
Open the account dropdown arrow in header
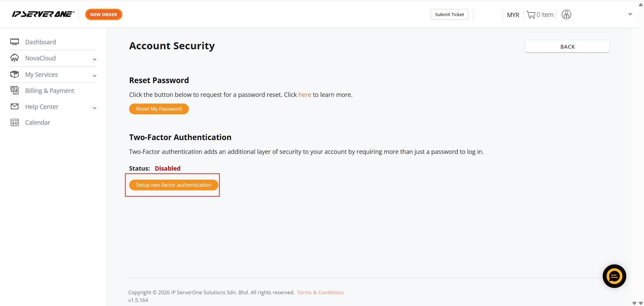[630, 14]
